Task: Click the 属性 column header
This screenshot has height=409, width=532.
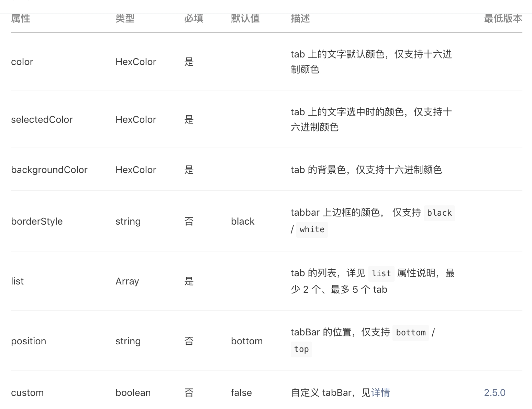Action: (20, 19)
